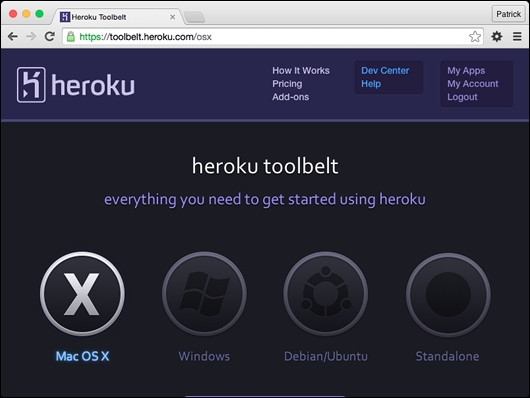This screenshot has height=398, width=530.
Task: Open the How It Works link
Action: point(301,70)
